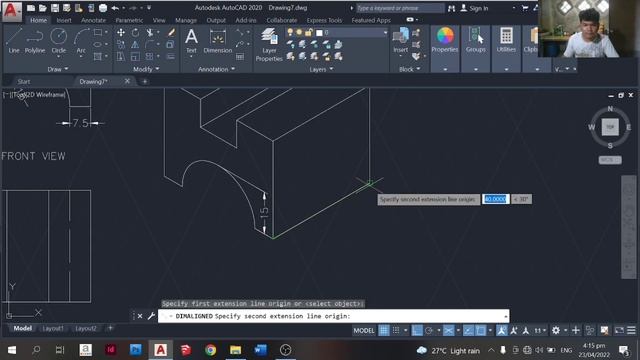Open Workspace switching gear dropdown
Screen dimensions: 640x360
tap(558, 330)
